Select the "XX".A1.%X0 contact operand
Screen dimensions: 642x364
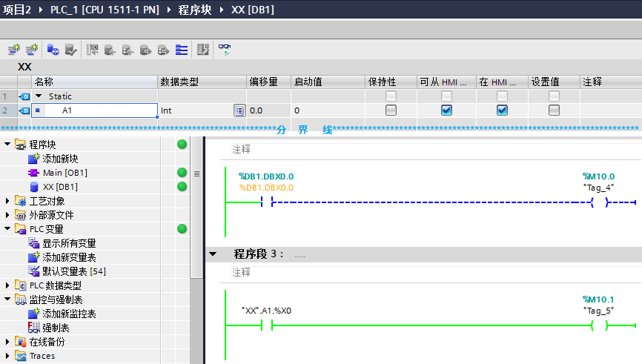tap(266, 311)
